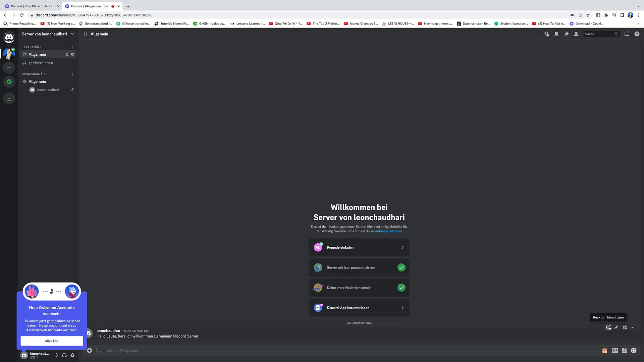Open the Anfängerleitfaden link
644x362 pixels.
[388, 231]
